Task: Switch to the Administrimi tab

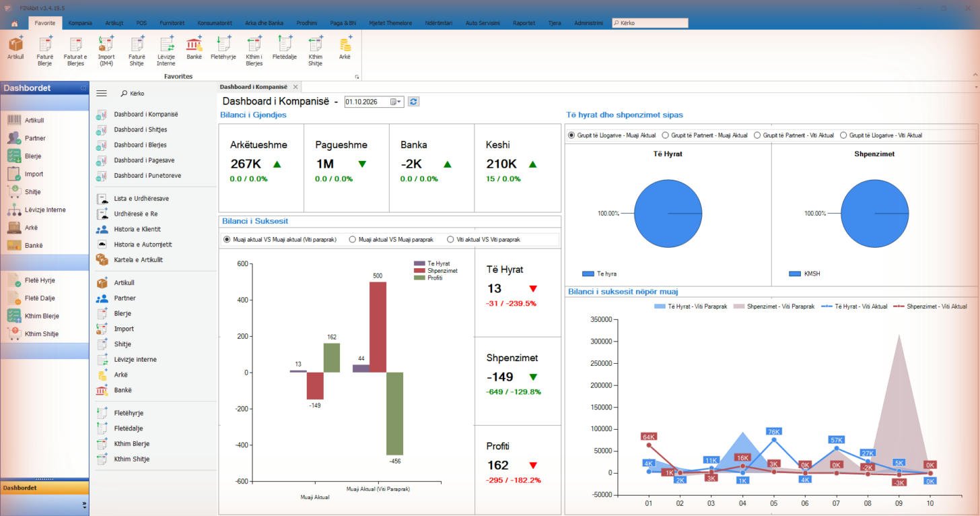Action: point(588,23)
